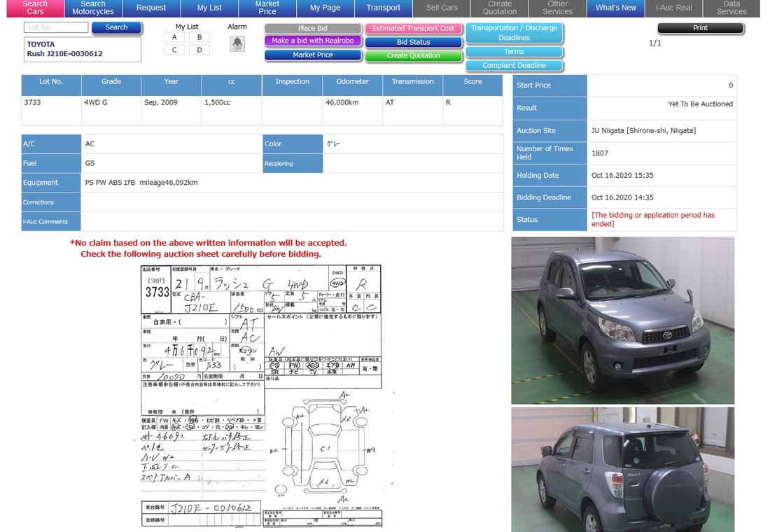The image size is (770, 532).
Task: Select the grade value 4WD G
Action: coord(96,103)
